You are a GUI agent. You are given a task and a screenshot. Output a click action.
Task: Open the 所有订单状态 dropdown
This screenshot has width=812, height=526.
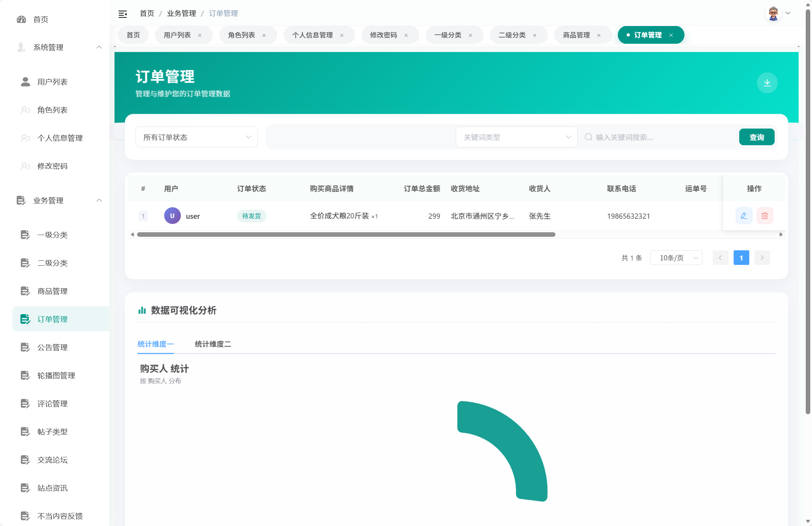tap(196, 137)
